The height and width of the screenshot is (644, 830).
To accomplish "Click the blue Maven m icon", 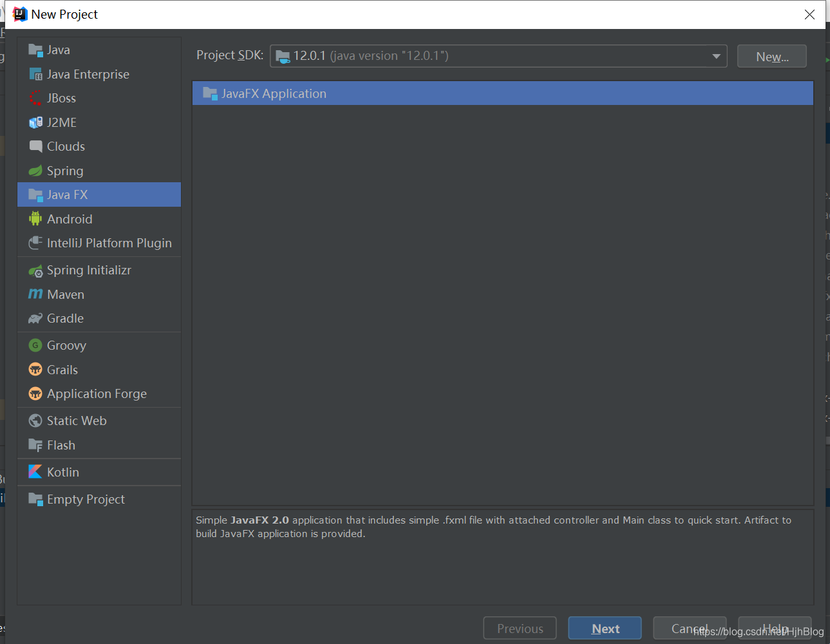I will click(x=35, y=294).
